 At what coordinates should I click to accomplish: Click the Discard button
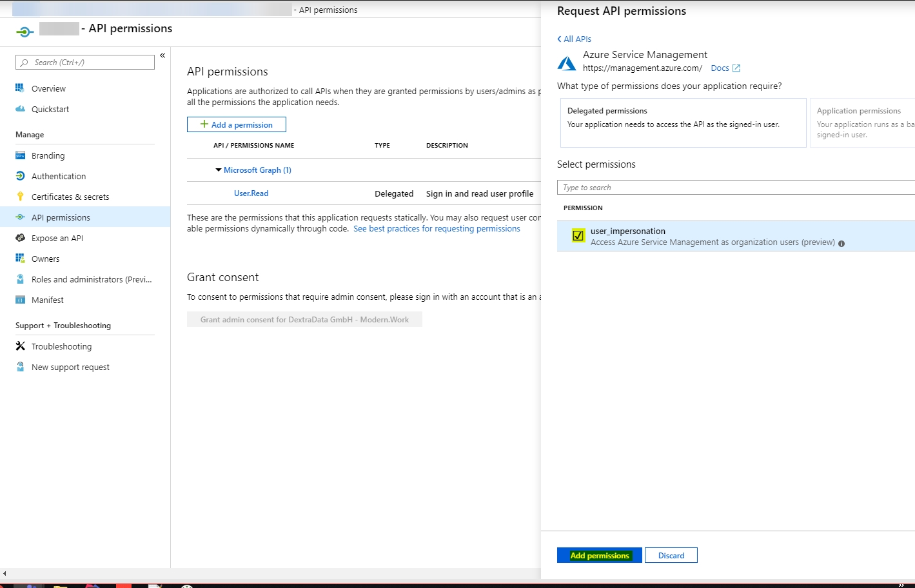point(671,555)
